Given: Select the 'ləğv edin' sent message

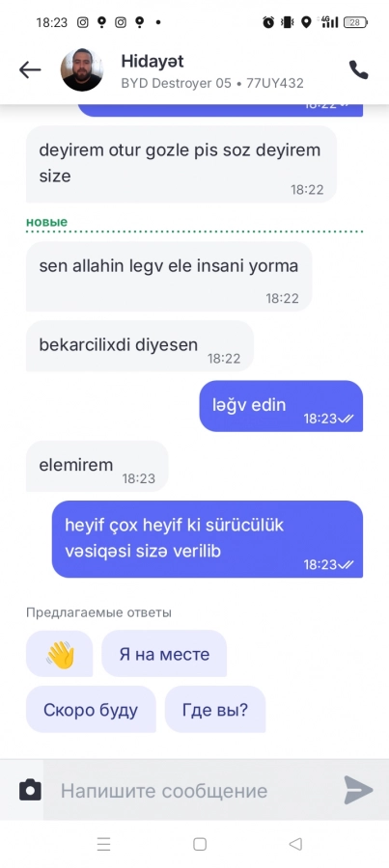Looking at the screenshot, I should (281, 406).
